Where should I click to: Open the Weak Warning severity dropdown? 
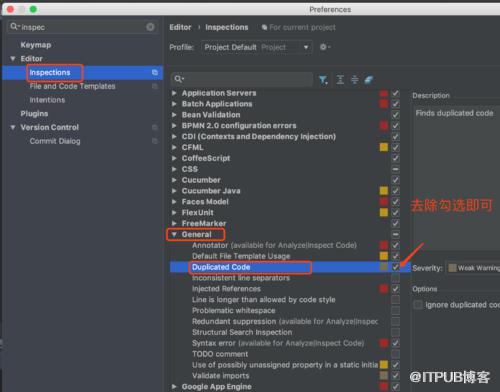pos(473,268)
